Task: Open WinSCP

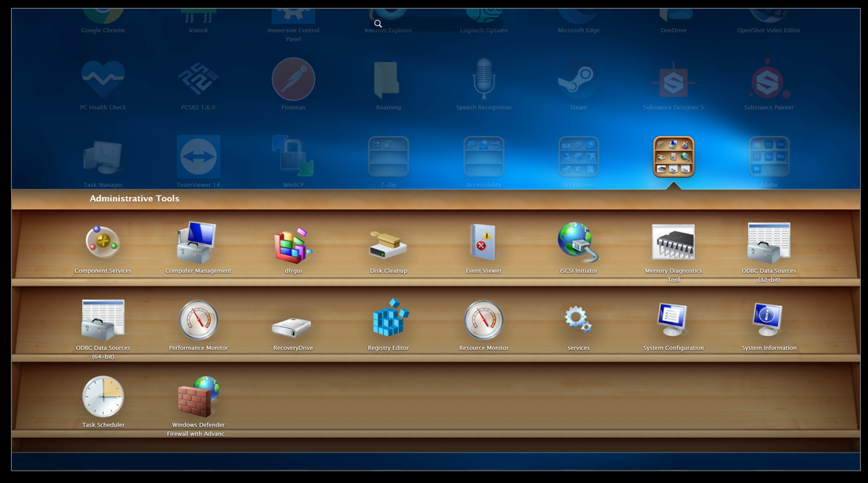Action: click(293, 157)
